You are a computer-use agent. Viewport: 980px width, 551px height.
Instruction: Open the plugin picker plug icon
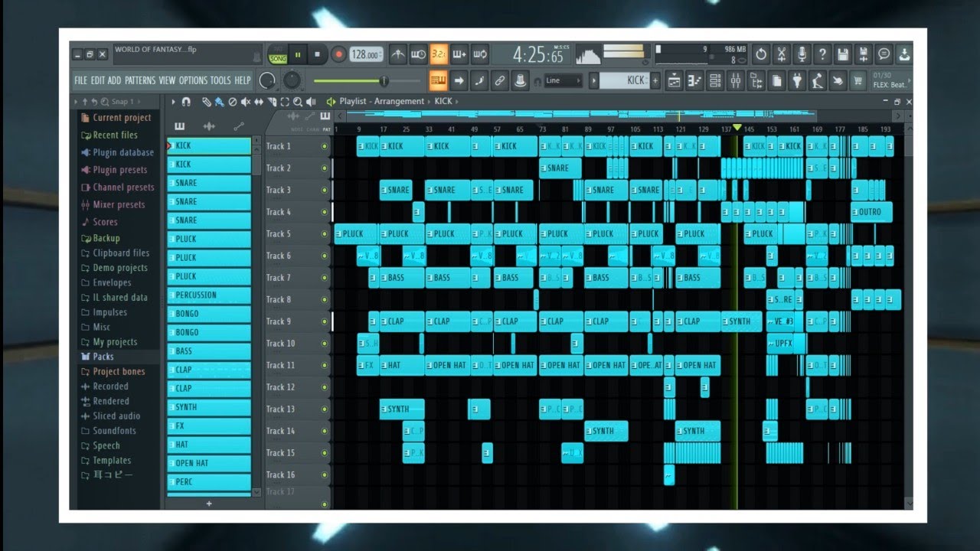tap(797, 80)
